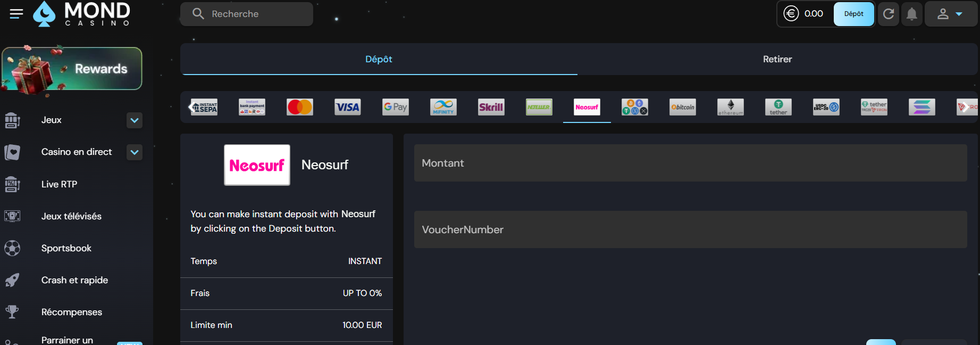Open the user account dropdown
This screenshot has width=980, height=345.
[950, 14]
